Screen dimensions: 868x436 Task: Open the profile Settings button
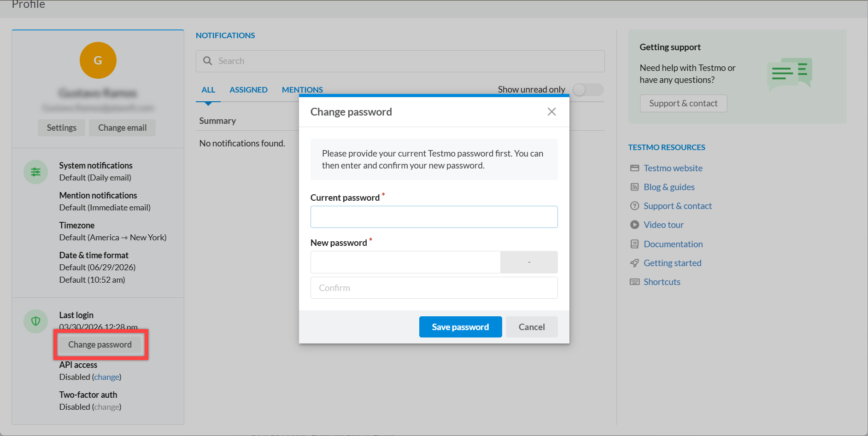pyautogui.click(x=62, y=128)
